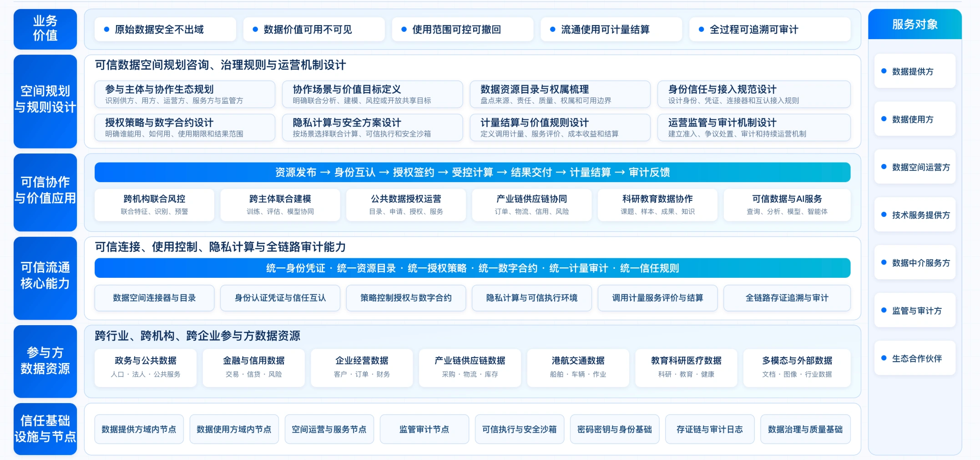
Task: Open the 参与主体与协作生态规划 card
Action: click(185, 94)
